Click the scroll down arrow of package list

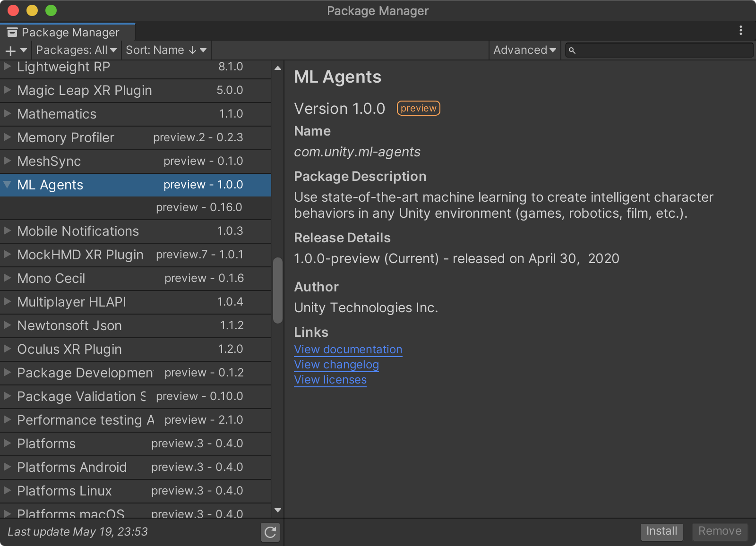click(277, 510)
